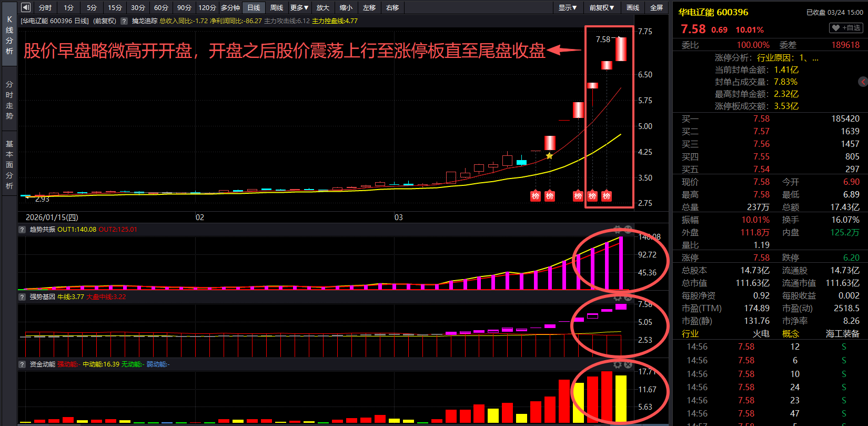Image resolution: width=868 pixels, height=426 pixels.
Task: Click the collapse-left arrow icon in the toolbar
Action: 25,7
